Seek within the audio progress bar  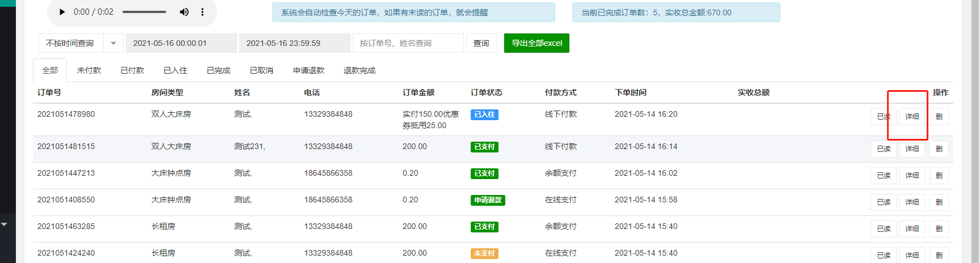coord(144,12)
